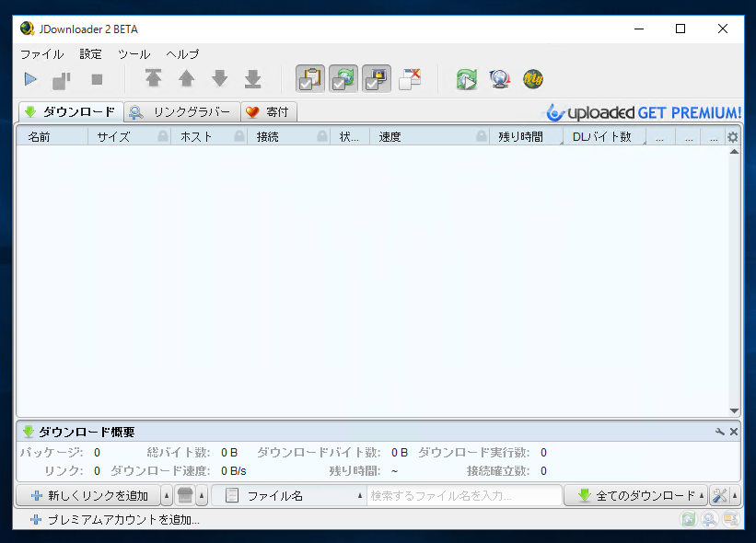
Task: Open 寄付 donation tab
Action: (x=269, y=112)
